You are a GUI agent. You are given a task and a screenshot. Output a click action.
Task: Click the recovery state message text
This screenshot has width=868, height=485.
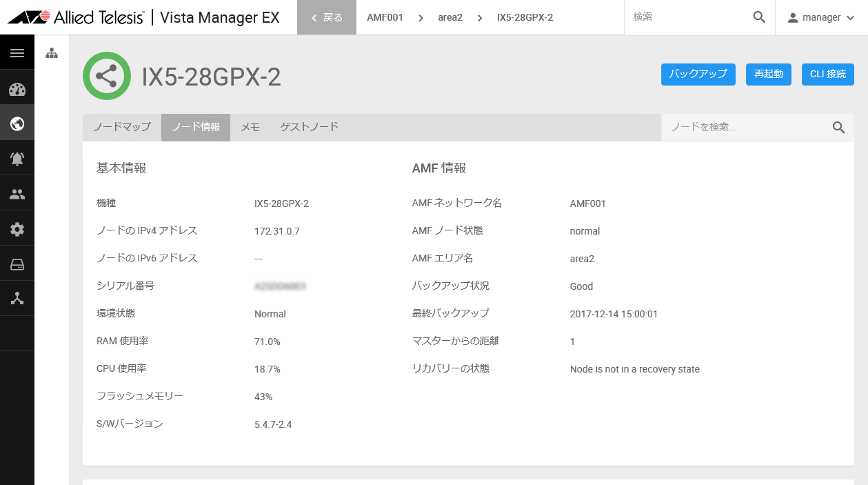pyautogui.click(x=635, y=369)
